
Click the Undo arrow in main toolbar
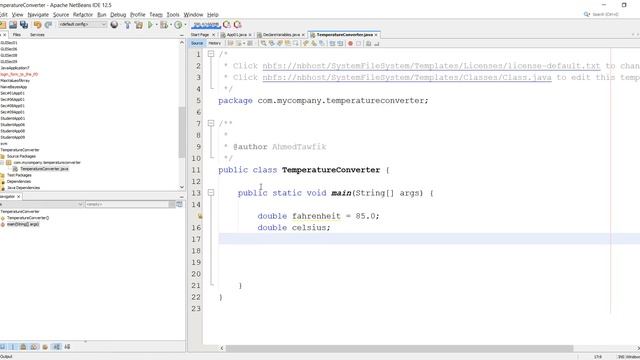tap(37, 25)
